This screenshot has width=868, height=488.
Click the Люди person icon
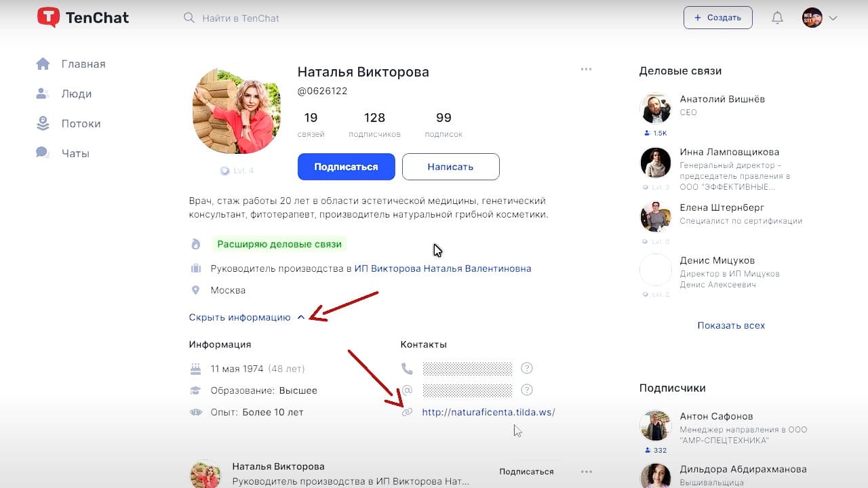43,94
